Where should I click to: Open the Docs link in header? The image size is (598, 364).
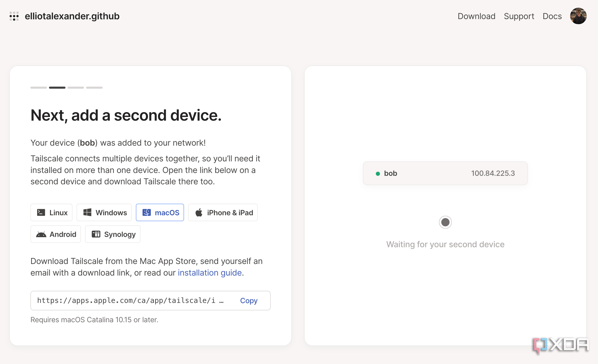tap(552, 16)
